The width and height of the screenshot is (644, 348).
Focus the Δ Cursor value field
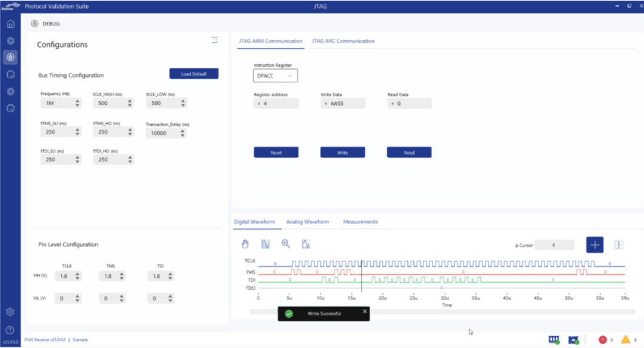click(554, 245)
